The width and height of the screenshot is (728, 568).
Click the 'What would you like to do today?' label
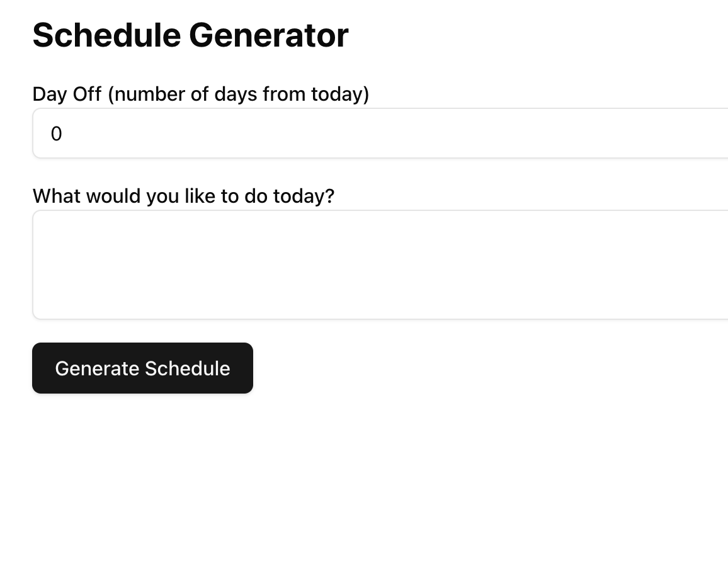pos(183,196)
